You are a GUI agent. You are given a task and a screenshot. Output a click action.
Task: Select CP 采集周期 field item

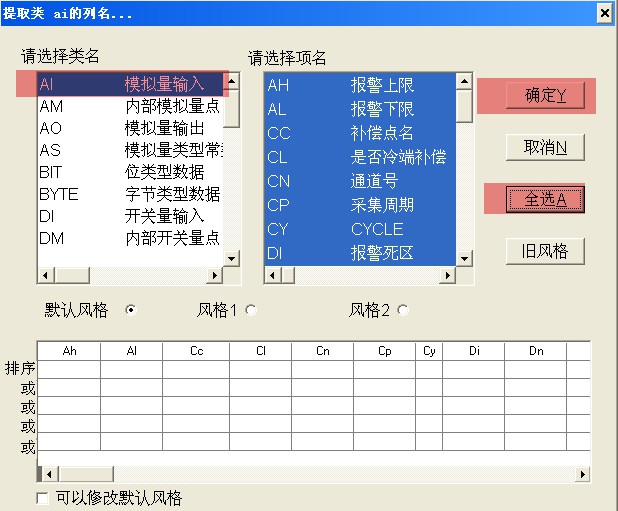tap(360, 205)
